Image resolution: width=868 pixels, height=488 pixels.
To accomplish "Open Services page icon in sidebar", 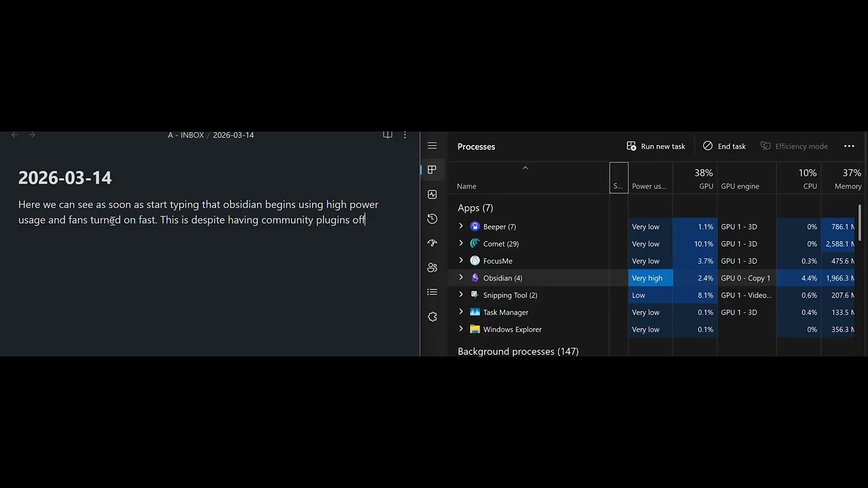I will pyautogui.click(x=432, y=317).
